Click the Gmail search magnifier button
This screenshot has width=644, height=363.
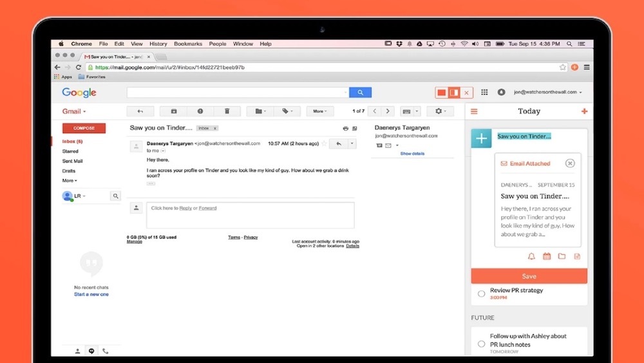coord(360,93)
